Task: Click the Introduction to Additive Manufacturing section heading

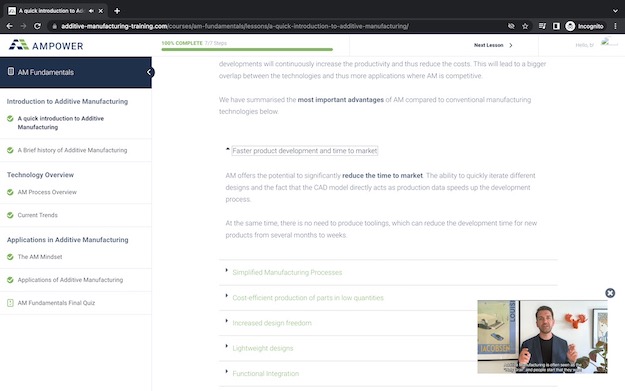Action: 67,102
